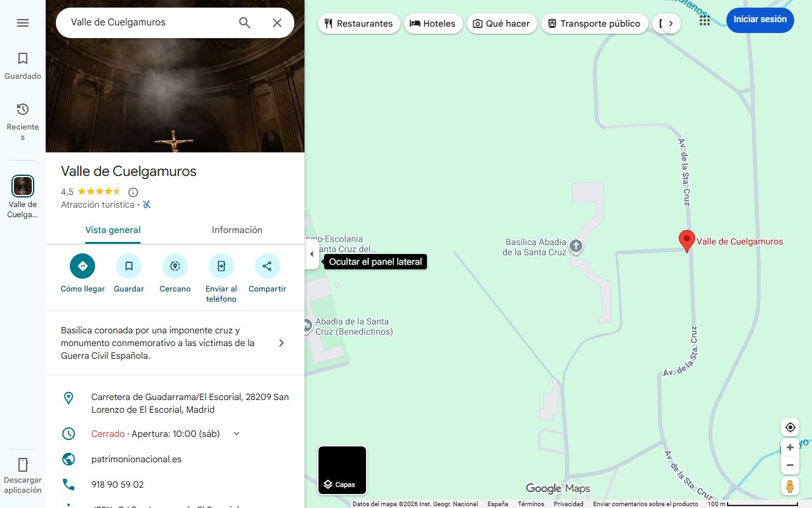
Task: Click Cómo llegar directions button
Action: pos(82,266)
